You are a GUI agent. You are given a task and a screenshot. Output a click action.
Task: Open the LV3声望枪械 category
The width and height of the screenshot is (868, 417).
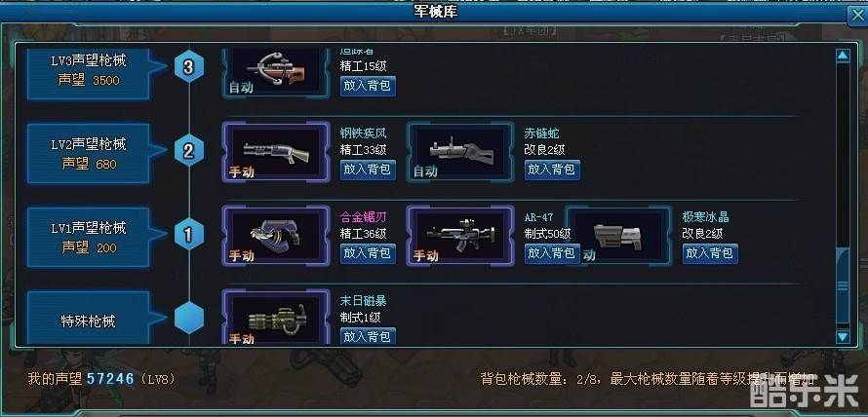pyautogui.click(x=90, y=73)
